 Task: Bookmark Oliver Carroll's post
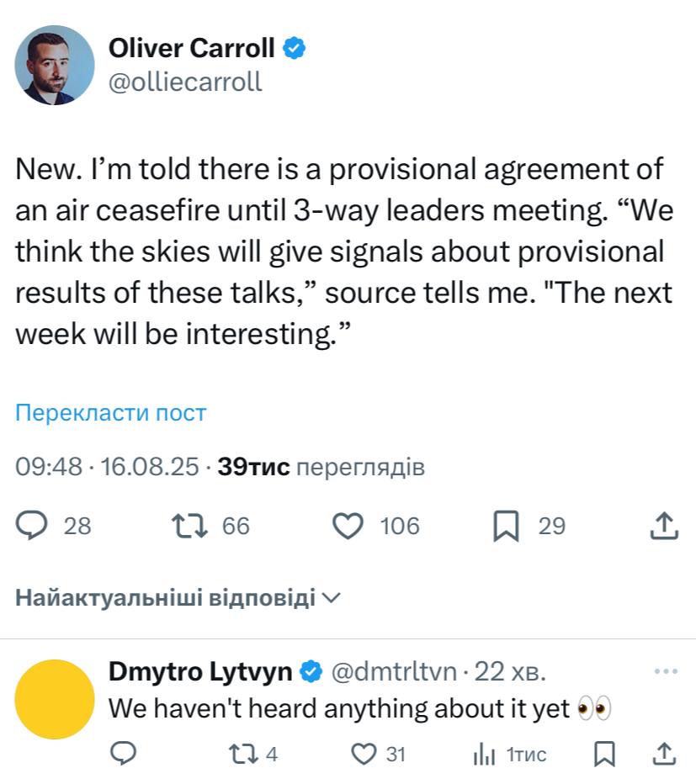(505, 526)
